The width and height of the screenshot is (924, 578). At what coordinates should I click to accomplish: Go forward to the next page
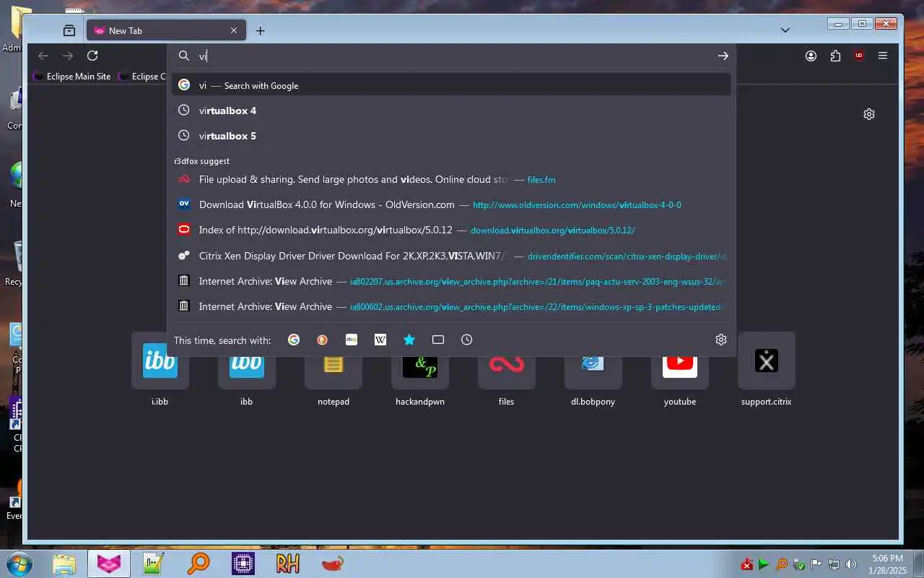click(68, 56)
